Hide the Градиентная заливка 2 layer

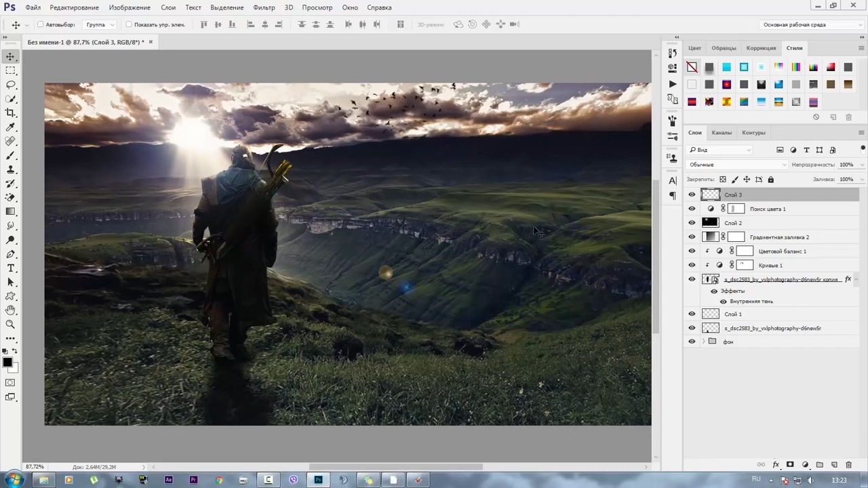[x=692, y=237]
